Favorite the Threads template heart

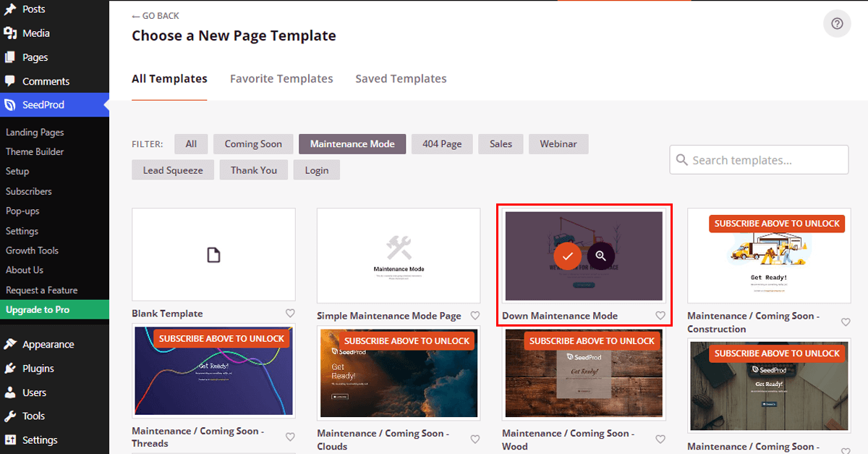[290, 437]
